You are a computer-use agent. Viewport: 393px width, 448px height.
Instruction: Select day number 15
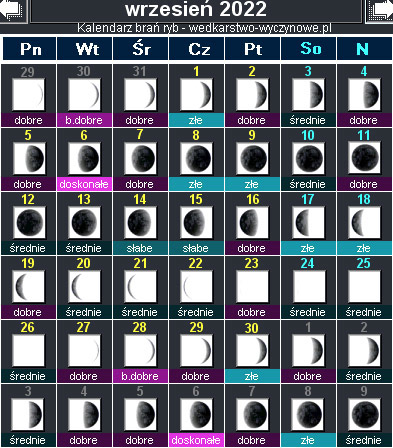[196, 199]
